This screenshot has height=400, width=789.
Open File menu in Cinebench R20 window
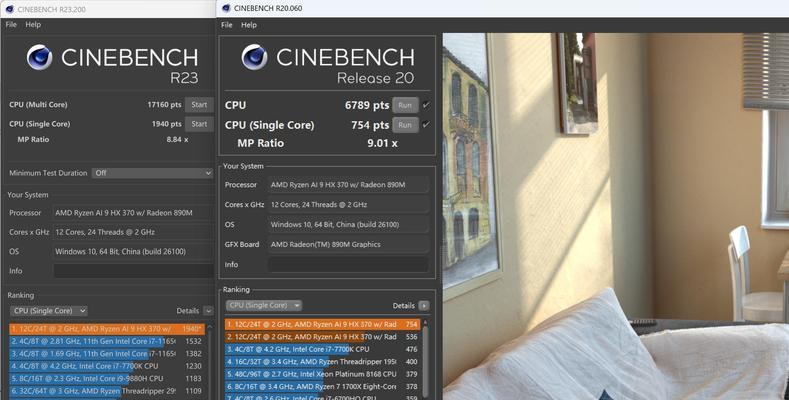tap(226, 25)
